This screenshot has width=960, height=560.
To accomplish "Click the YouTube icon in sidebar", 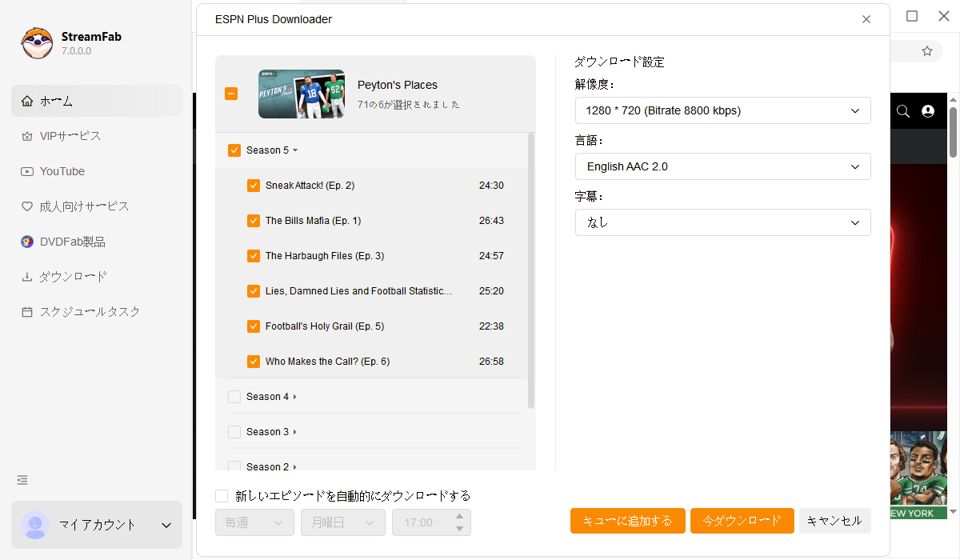I will click(27, 171).
